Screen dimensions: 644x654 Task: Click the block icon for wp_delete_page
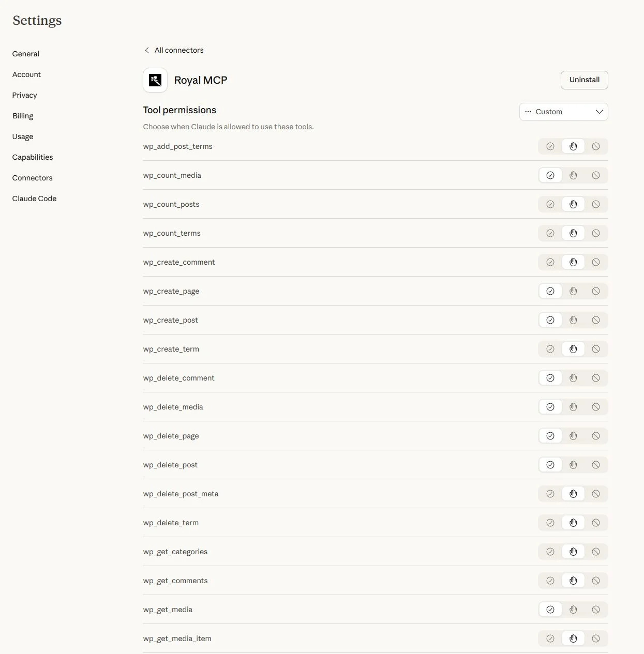[x=596, y=436]
